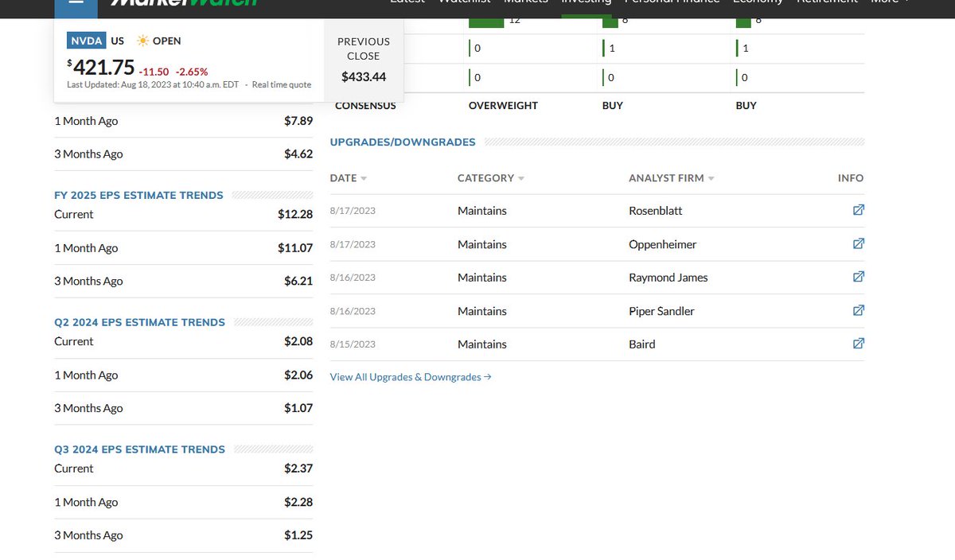Viewport: 955px width, 560px height.
Task: Click the sun market-open status icon
Action: (x=142, y=41)
